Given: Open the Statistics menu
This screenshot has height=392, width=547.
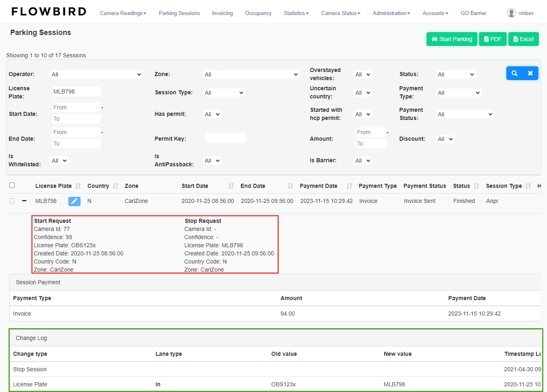Looking at the screenshot, I should tap(296, 13).
